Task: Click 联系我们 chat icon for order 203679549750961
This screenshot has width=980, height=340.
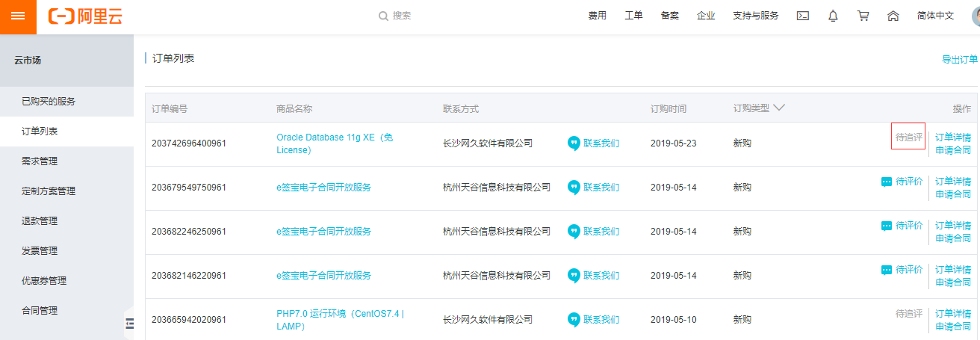Action: coord(574,188)
